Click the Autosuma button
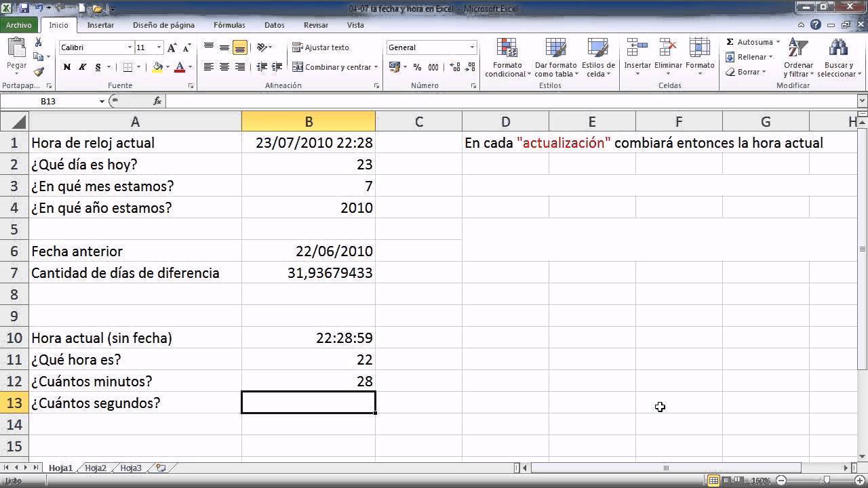868x488 pixels. [x=749, y=42]
